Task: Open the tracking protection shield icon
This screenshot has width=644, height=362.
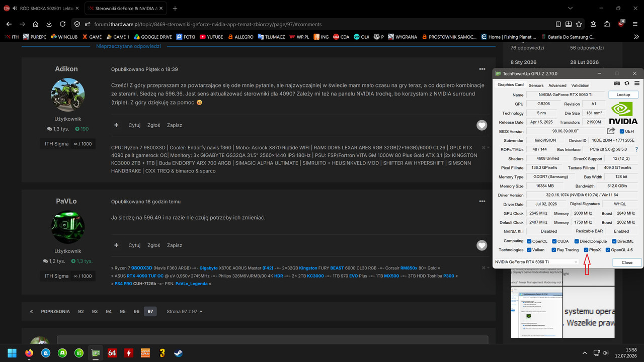Action: point(76,24)
